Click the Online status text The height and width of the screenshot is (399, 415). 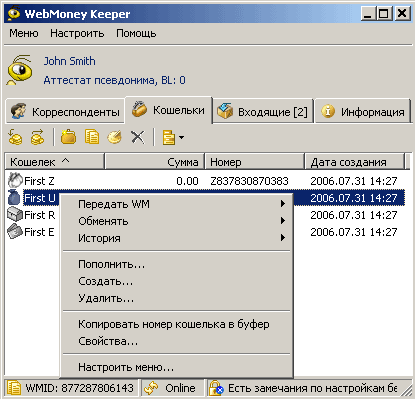point(180,388)
